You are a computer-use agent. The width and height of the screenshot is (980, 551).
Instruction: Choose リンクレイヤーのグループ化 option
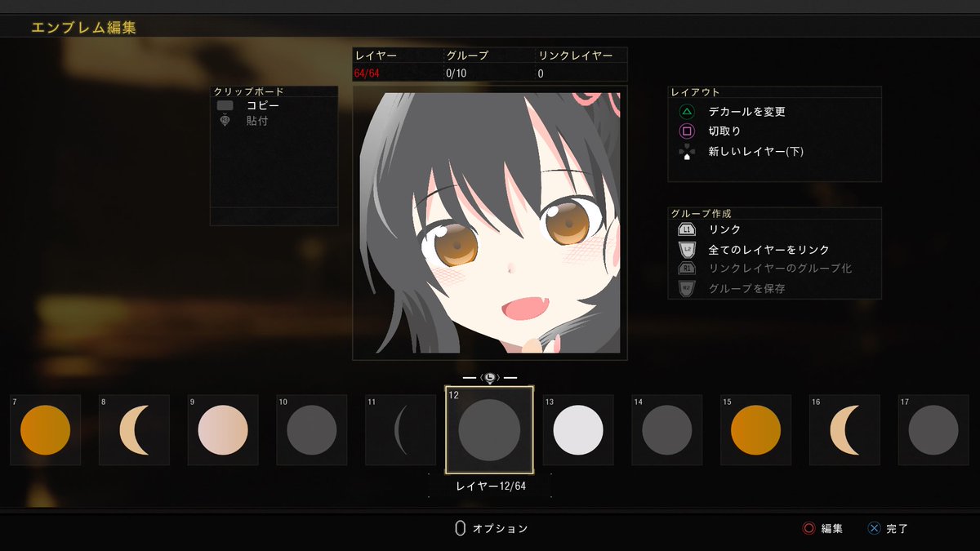(x=780, y=269)
